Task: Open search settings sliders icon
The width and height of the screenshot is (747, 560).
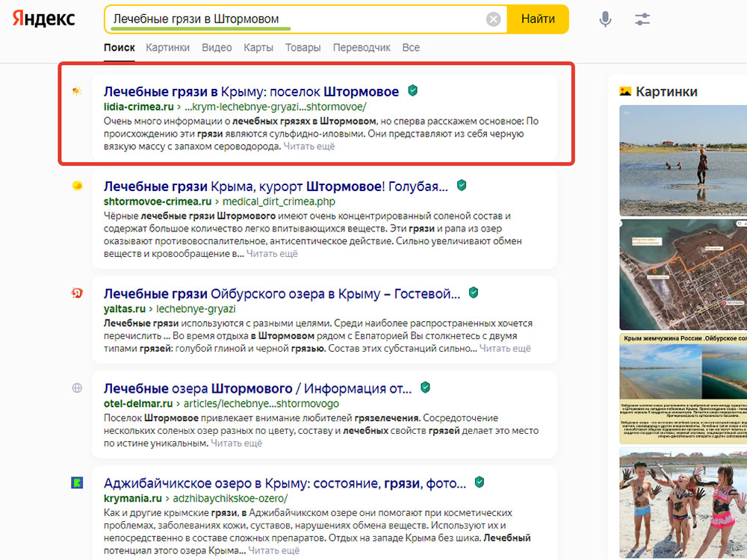Action: (642, 19)
